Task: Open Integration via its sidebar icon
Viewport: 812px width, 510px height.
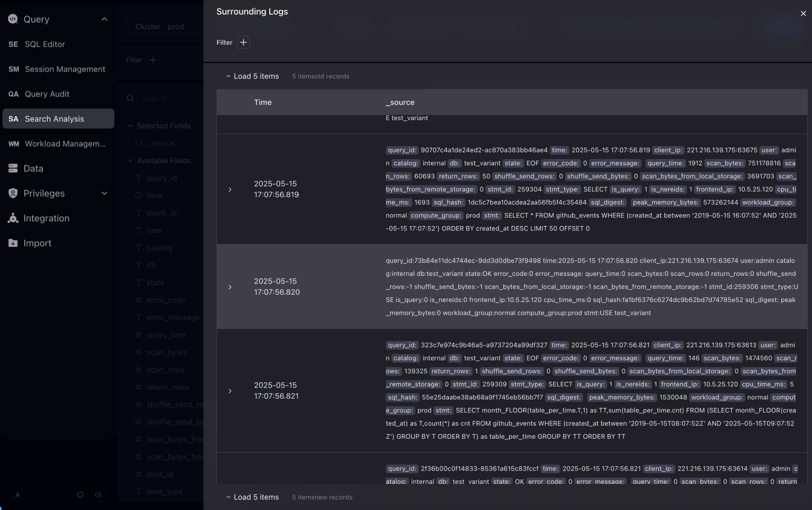Action: (13, 218)
